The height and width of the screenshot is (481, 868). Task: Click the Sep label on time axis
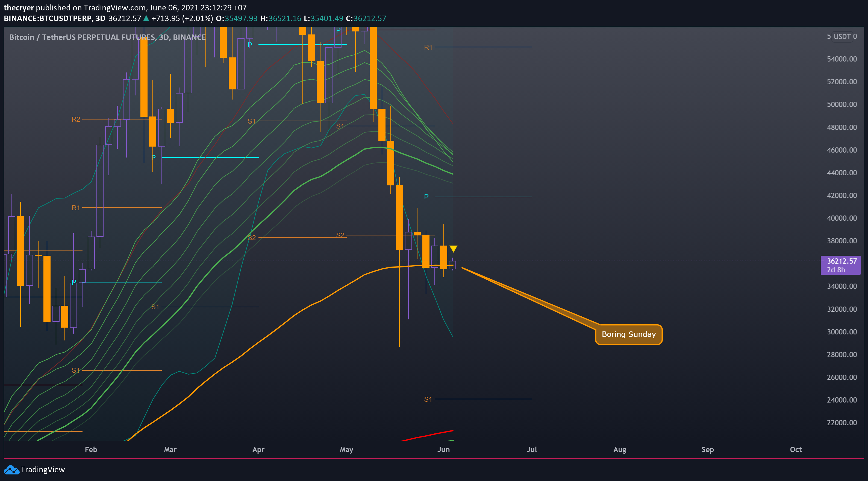point(708,450)
